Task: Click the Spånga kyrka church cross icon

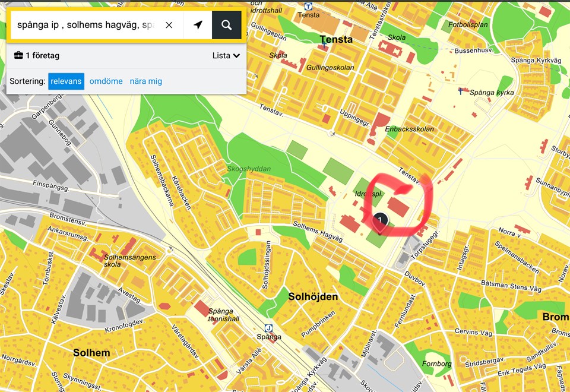Action: point(461,91)
